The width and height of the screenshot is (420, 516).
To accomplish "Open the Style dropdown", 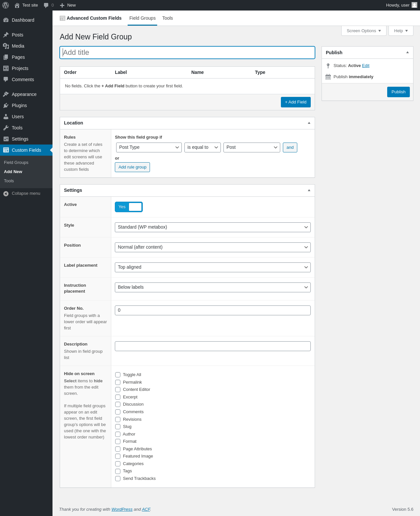I will 213,227.
